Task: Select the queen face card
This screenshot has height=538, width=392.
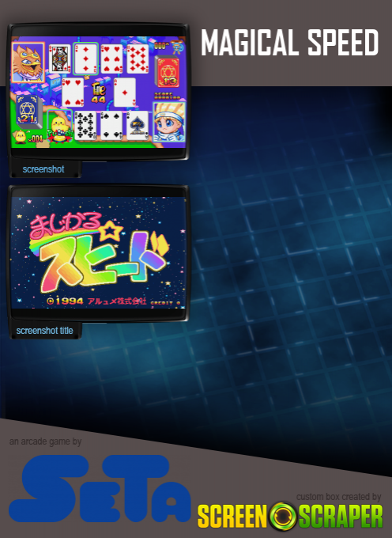Action: pyautogui.click(x=59, y=59)
